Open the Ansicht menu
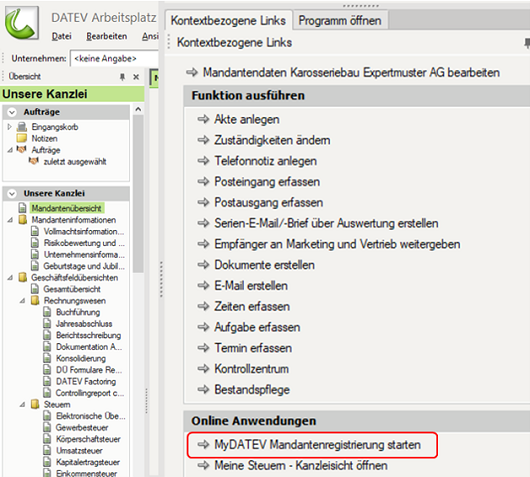530x477 pixels. click(x=150, y=36)
